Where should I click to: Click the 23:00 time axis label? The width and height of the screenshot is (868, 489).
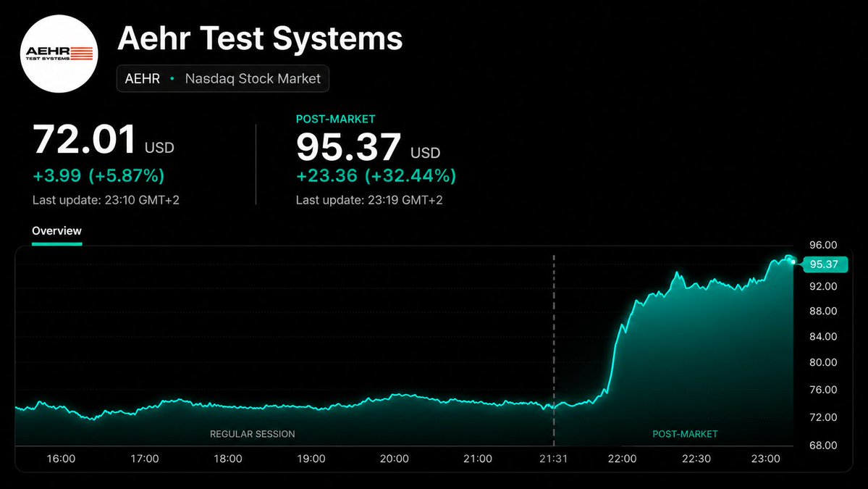coord(766,459)
